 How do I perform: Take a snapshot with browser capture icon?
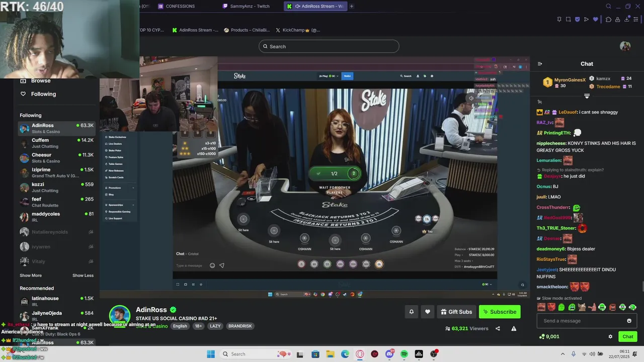point(568,19)
